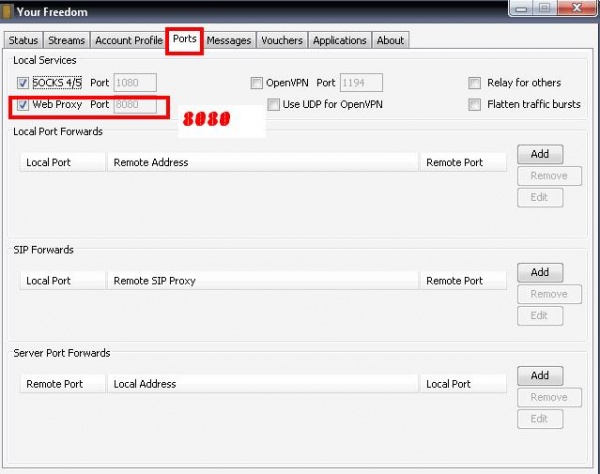The width and height of the screenshot is (600, 474).
Task: Click the SOCKS port field showing 1080
Action: 135,83
